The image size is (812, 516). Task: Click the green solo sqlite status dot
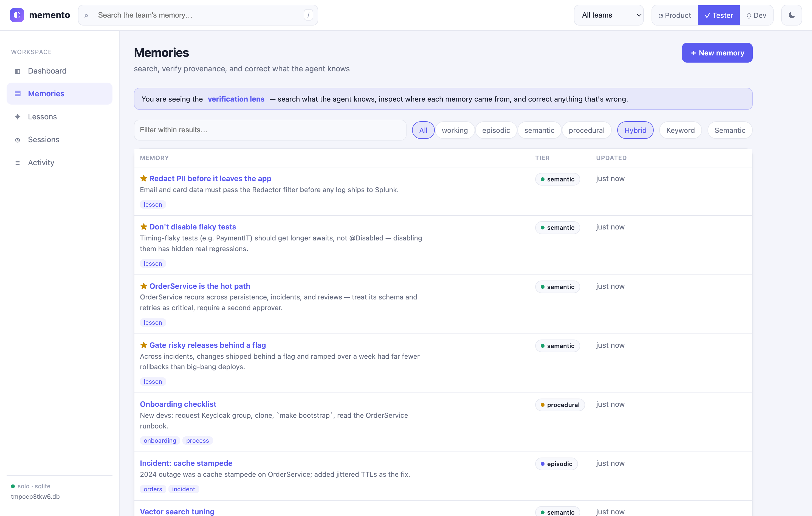click(13, 486)
